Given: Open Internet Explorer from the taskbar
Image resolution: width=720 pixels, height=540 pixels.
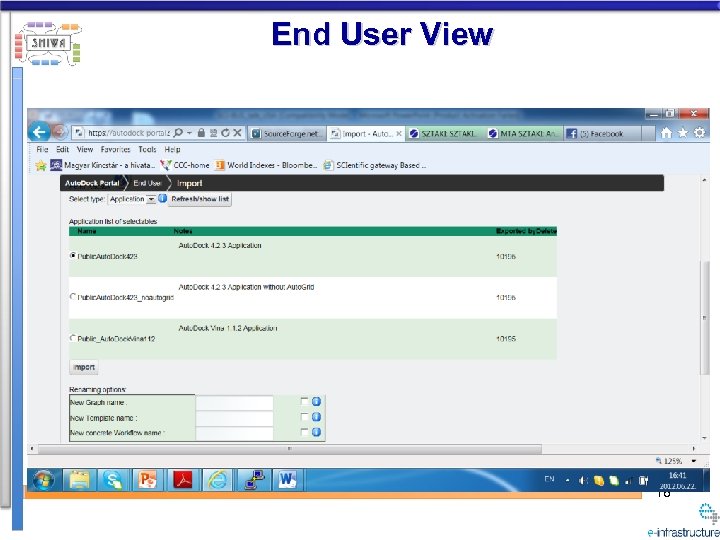Looking at the screenshot, I should pyautogui.click(x=217, y=480).
